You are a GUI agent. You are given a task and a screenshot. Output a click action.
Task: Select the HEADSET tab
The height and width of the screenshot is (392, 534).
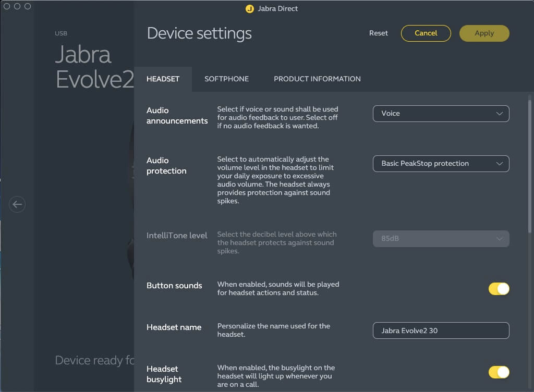163,79
